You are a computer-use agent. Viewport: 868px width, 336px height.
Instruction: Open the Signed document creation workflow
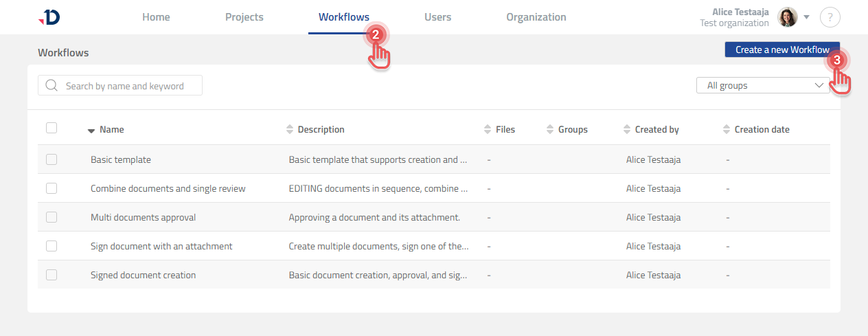[143, 275]
